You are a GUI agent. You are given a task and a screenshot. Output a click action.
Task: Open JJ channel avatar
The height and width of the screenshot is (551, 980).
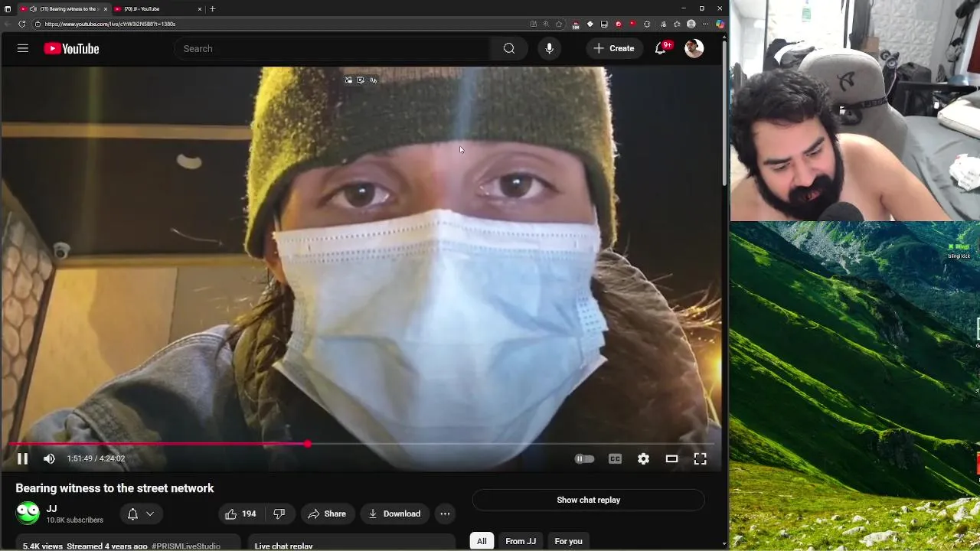coord(28,513)
